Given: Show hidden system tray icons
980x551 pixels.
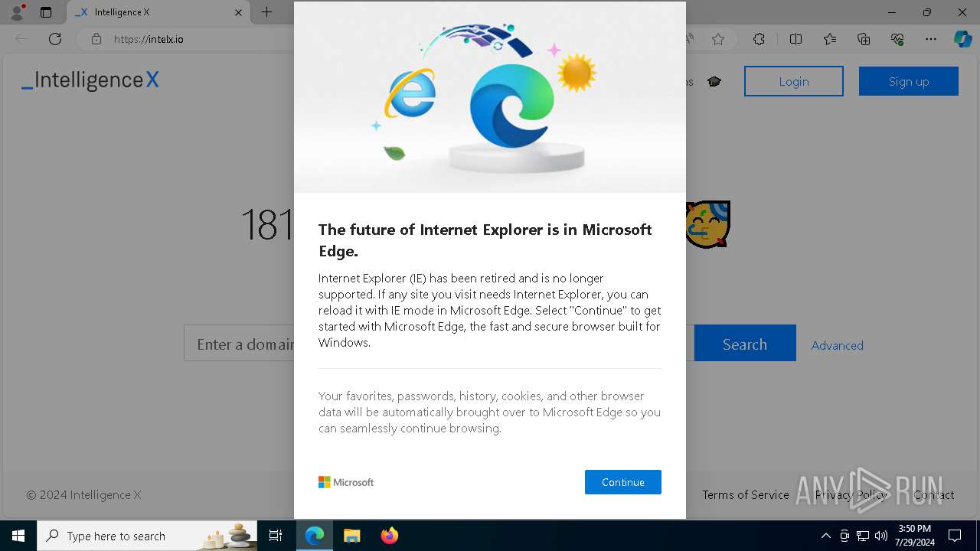Looking at the screenshot, I should [825, 536].
